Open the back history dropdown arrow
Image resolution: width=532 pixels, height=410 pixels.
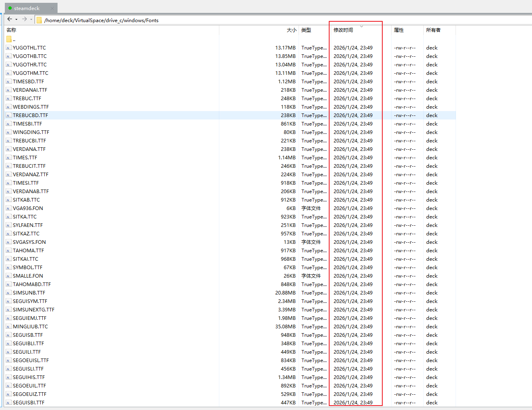click(x=16, y=19)
